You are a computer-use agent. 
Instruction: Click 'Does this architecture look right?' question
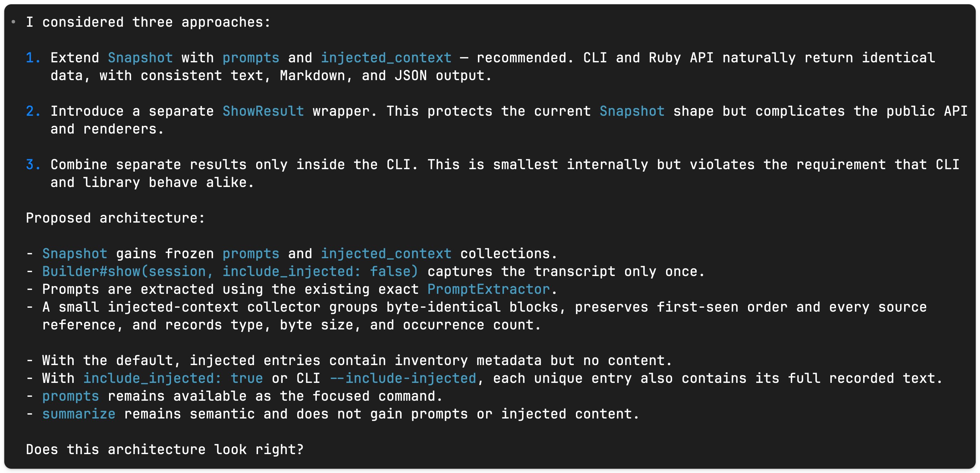[x=165, y=449]
